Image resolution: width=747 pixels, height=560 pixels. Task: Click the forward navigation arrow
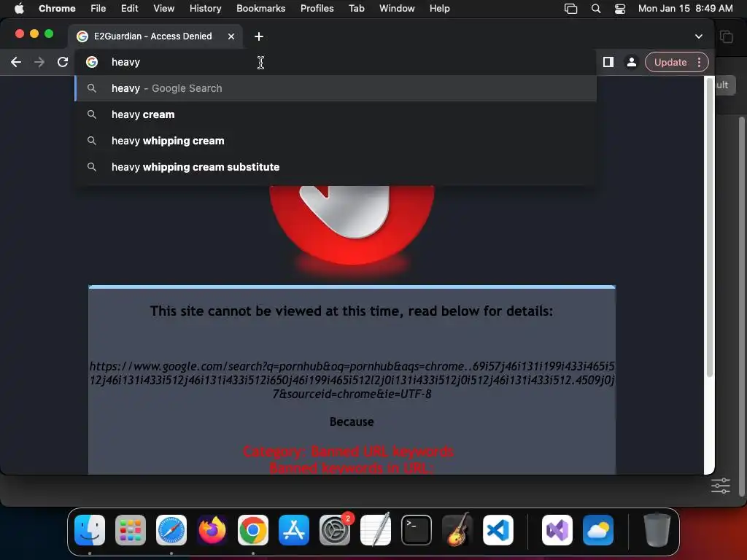click(x=39, y=62)
